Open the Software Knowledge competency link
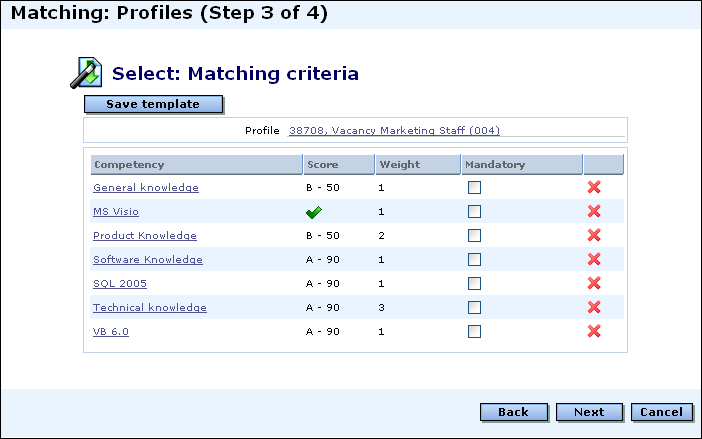Viewport: 702px width, 439px height. click(x=148, y=260)
